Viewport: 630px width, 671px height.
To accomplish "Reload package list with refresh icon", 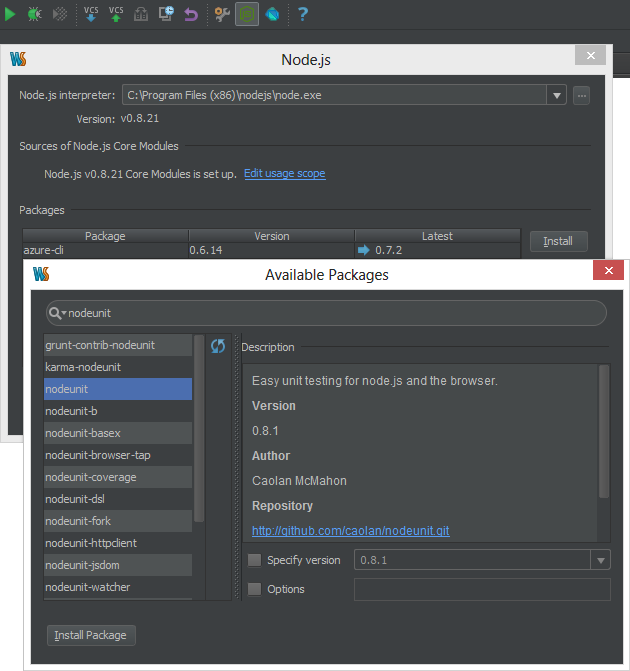I will (x=218, y=346).
